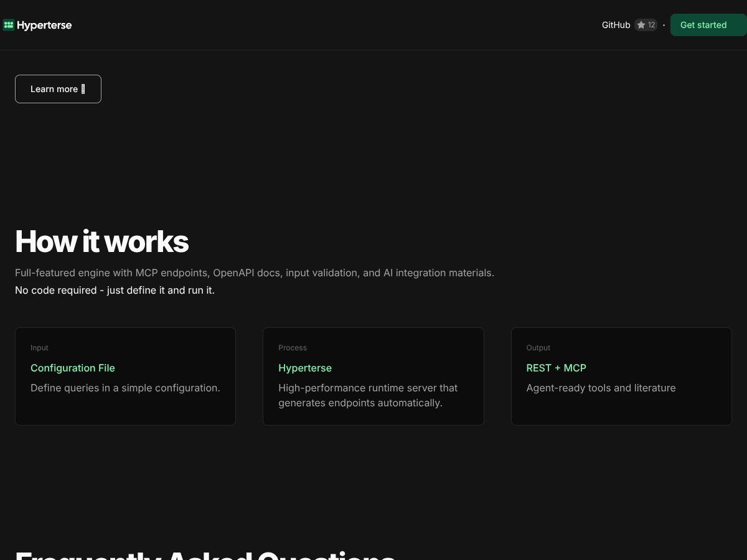Click 'High-performance runtime server' description text
The width and height of the screenshot is (747, 560).
tap(368, 395)
